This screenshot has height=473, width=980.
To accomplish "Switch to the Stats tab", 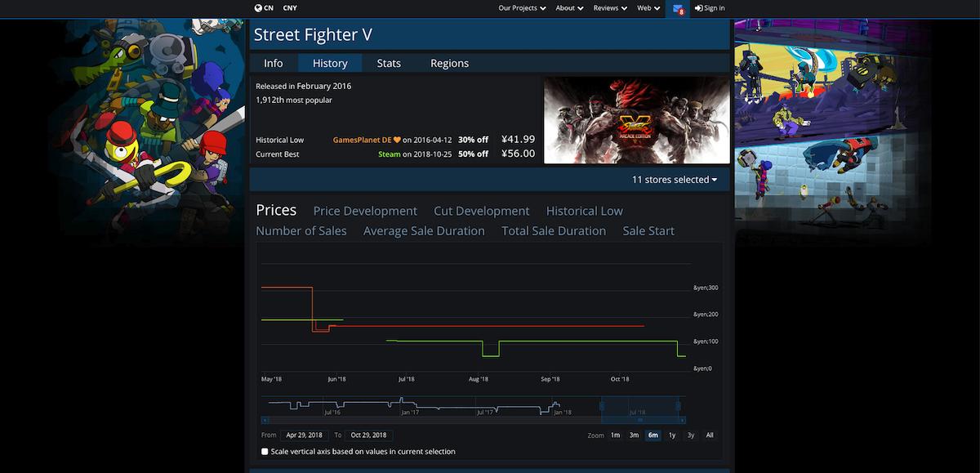I will coord(389,62).
